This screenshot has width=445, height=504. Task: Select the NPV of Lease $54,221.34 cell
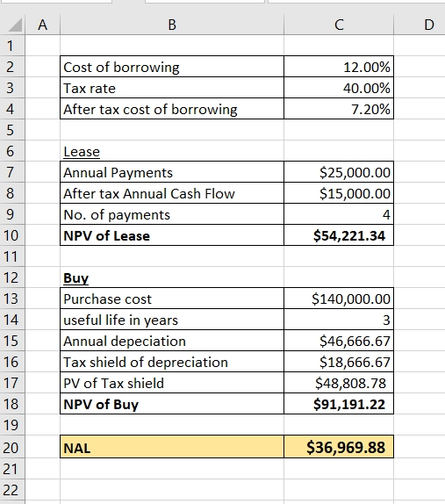[339, 235]
